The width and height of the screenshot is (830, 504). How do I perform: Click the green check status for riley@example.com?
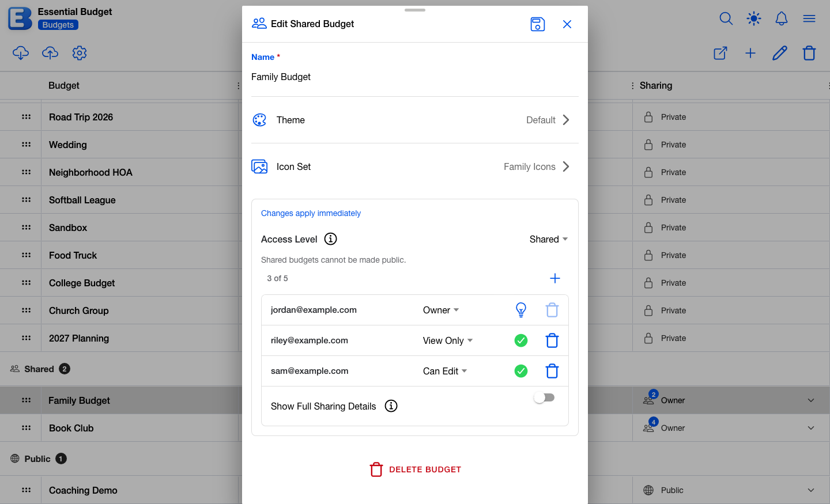(x=521, y=340)
